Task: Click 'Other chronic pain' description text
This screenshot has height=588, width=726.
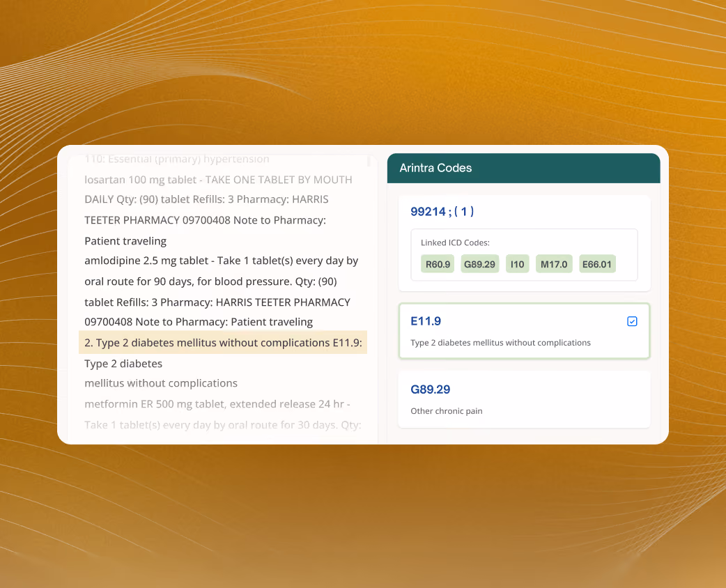Action: tap(447, 411)
